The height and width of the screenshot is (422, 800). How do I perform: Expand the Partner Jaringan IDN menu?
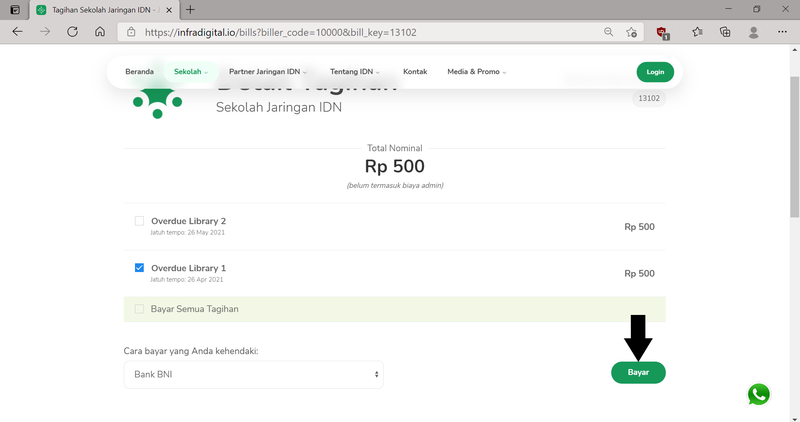point(268,71)
